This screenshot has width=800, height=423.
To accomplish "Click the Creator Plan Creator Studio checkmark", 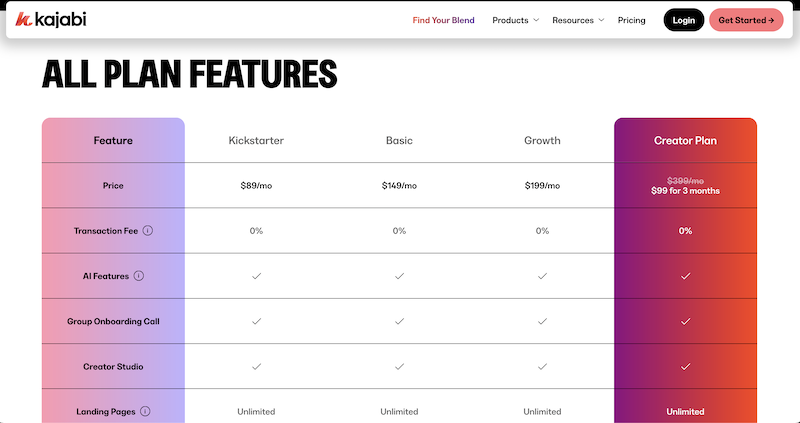I will pos(685,366).
